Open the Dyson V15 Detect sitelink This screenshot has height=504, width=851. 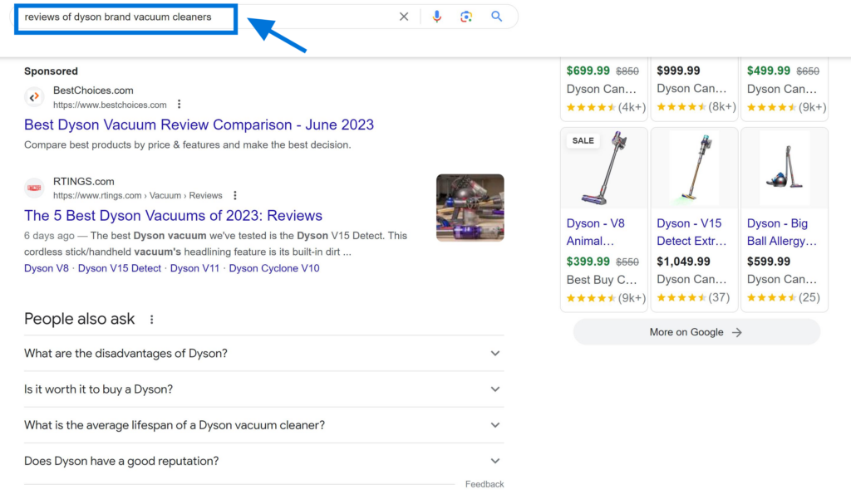[x=119, y=267]
